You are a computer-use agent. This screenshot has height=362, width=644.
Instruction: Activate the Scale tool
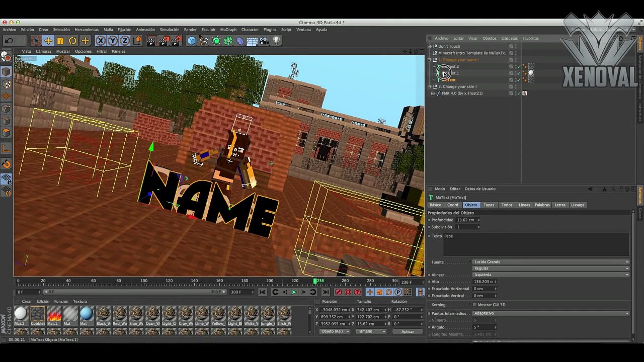click(60, 41)
